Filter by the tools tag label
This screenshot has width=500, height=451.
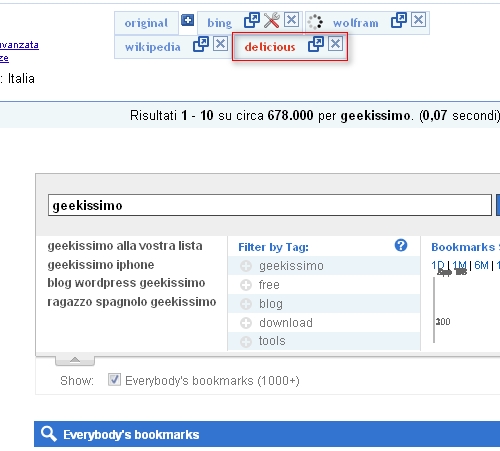[x=272, y=341]
